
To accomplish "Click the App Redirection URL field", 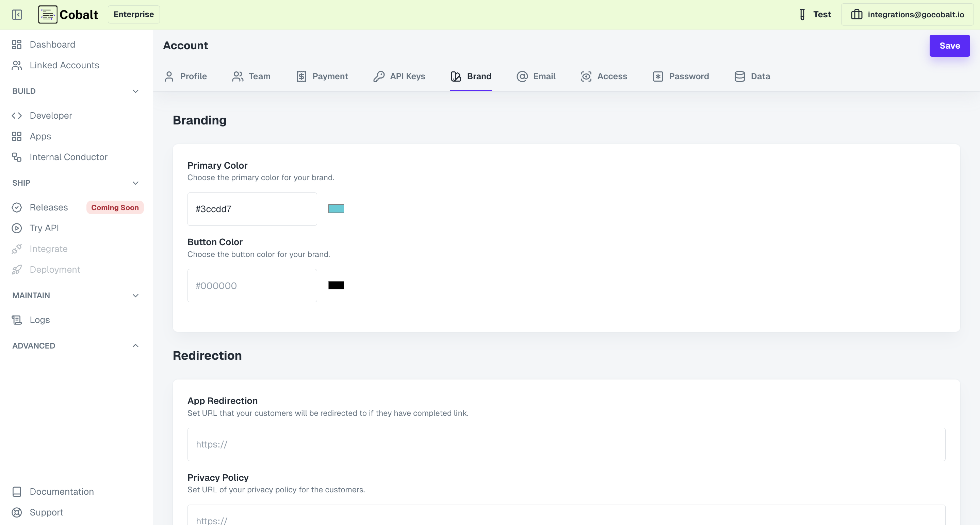I will (566, 444).
